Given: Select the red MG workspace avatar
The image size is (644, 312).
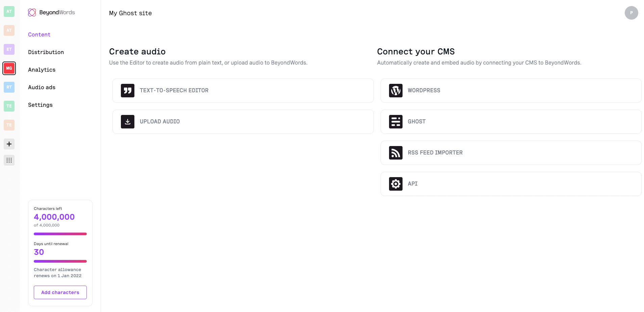Looking at the screenshot, I should tap(9, 68).
